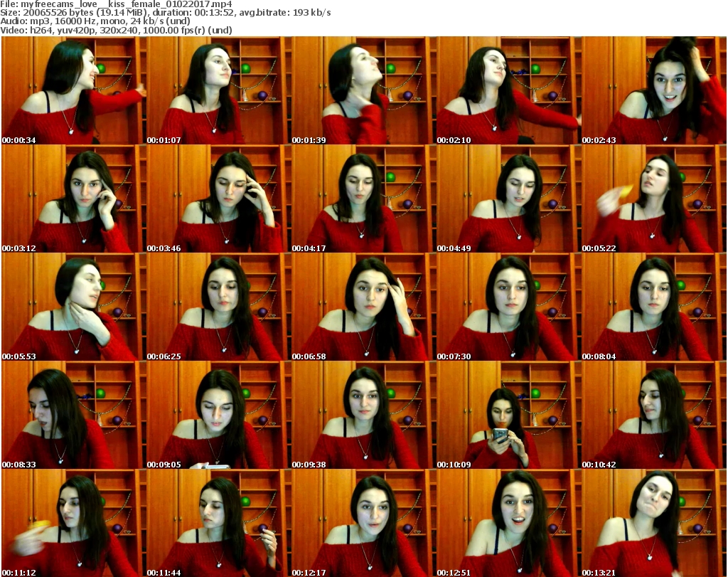
Task: Click the File name header line
Action: click(x=116, y=4)
